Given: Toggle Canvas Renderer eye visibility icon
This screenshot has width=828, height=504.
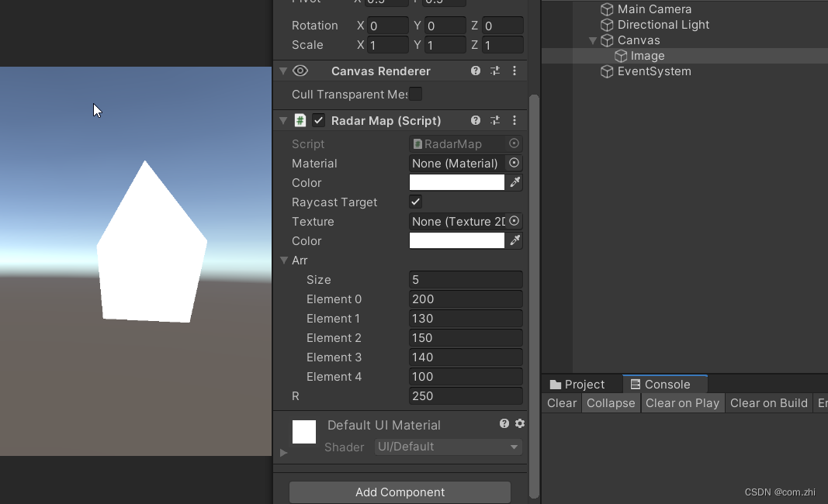Looking at the screenshot, I should [x=300, y=71].
